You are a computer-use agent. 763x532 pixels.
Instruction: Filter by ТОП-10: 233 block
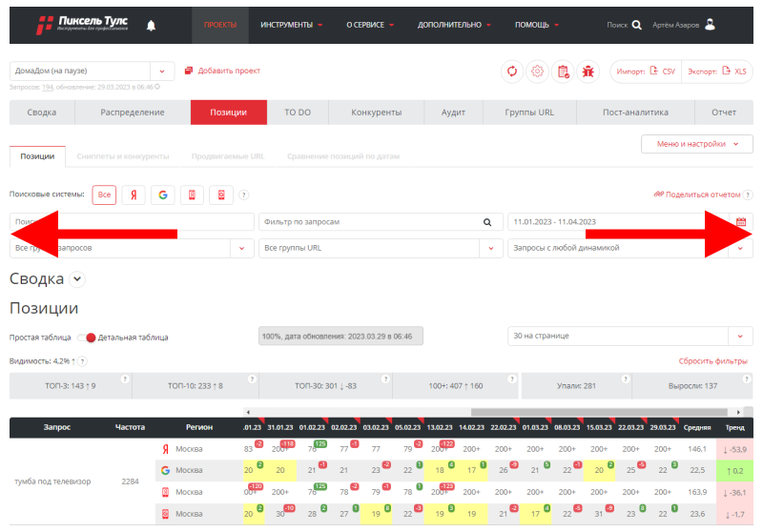(196, 386)
